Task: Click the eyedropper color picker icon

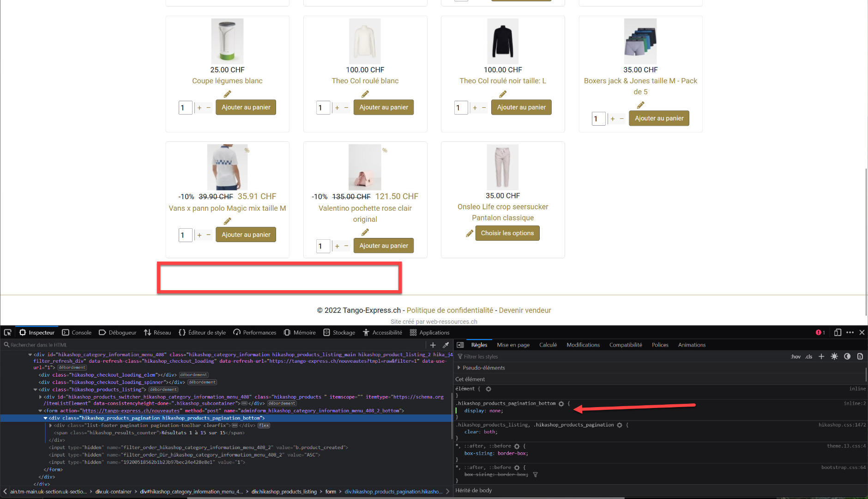Action: [446, 345]
